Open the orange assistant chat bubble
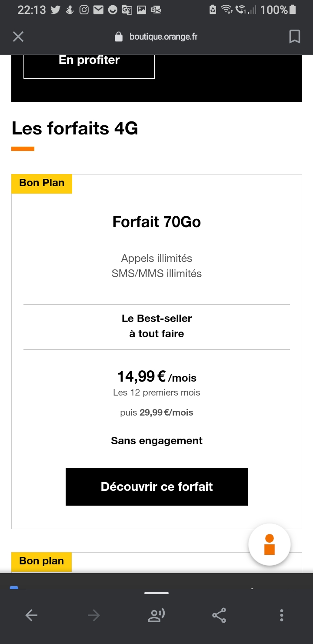Screen dimensions: 313x644 pos(270,544)
